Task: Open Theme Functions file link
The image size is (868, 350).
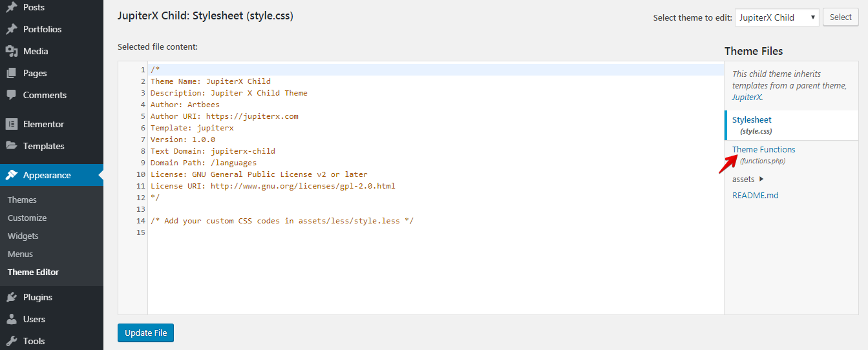Action: click(763, 149)
